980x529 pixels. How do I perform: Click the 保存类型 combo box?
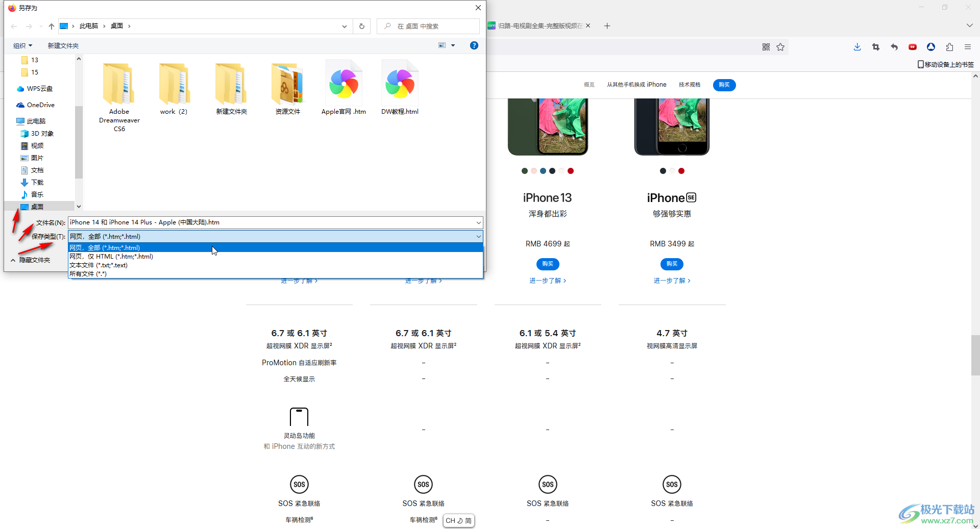[276, 236]
